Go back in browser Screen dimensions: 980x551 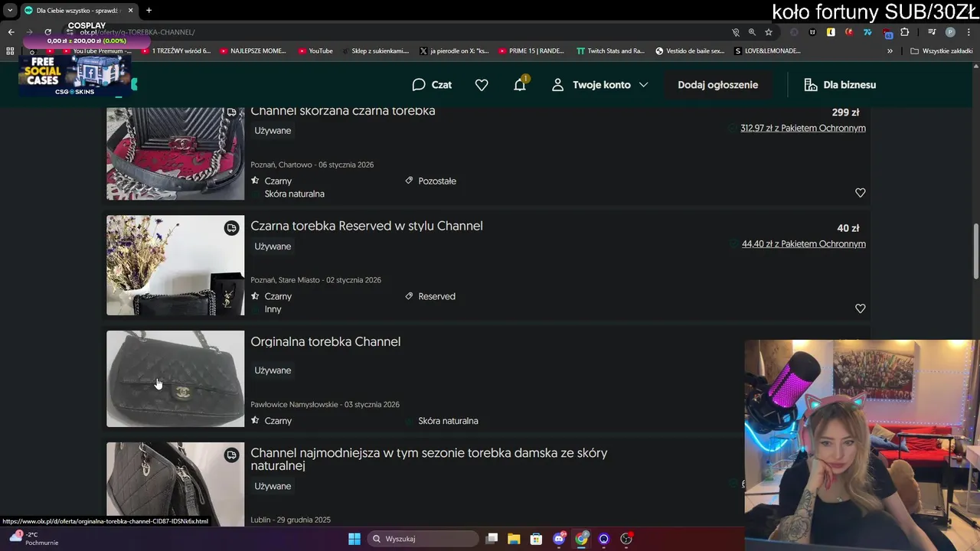coord(11,32)
